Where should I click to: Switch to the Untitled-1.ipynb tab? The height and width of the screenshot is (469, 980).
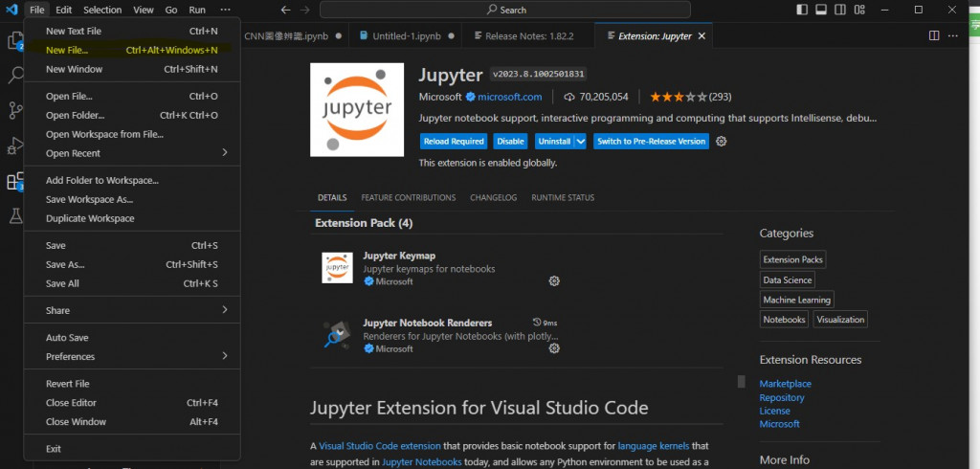pos(406,36)
